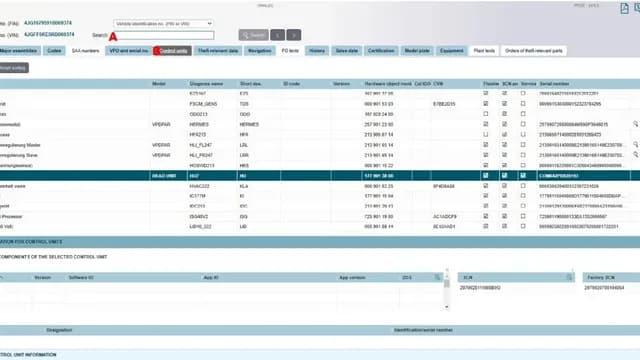Select the highlighted HU7 head unit row
Screen dimensions: 640x360
pyautogui.click(x=320, y=176)
